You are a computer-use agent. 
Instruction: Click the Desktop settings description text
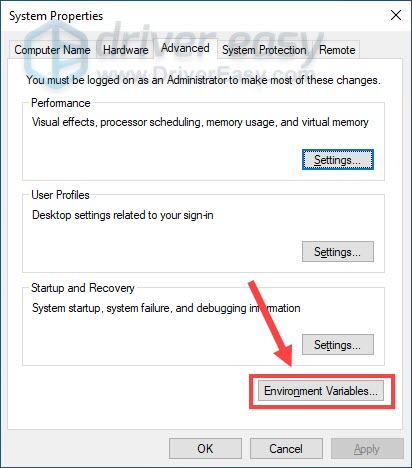[x=123, y=215]
